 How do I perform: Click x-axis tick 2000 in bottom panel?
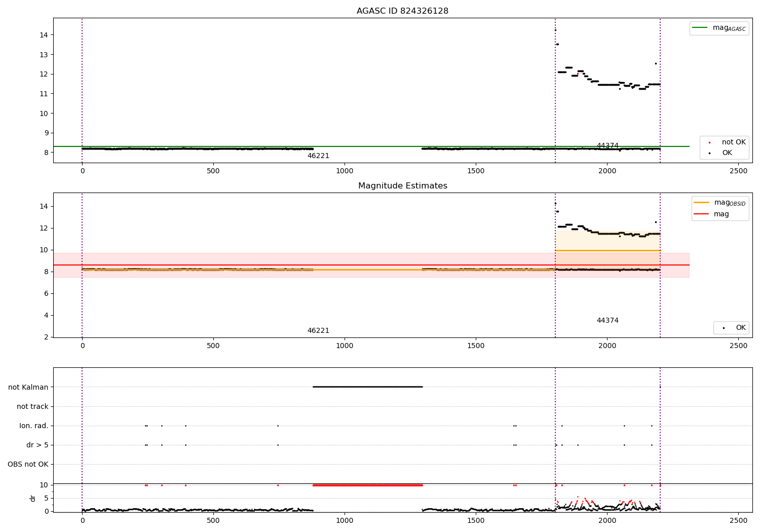(607, 520)
